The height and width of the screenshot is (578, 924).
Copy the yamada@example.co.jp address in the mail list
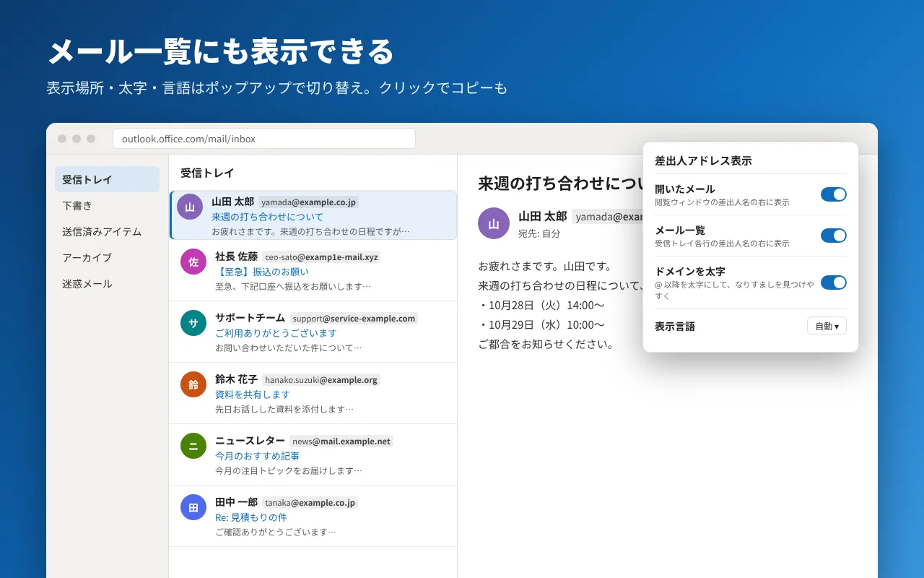click(308, 202)
